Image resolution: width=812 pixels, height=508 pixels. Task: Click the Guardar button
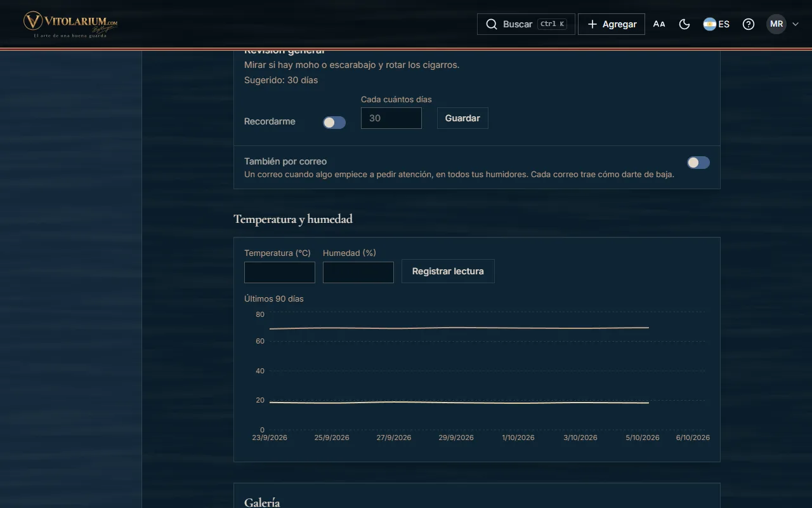tap(462, 118)
